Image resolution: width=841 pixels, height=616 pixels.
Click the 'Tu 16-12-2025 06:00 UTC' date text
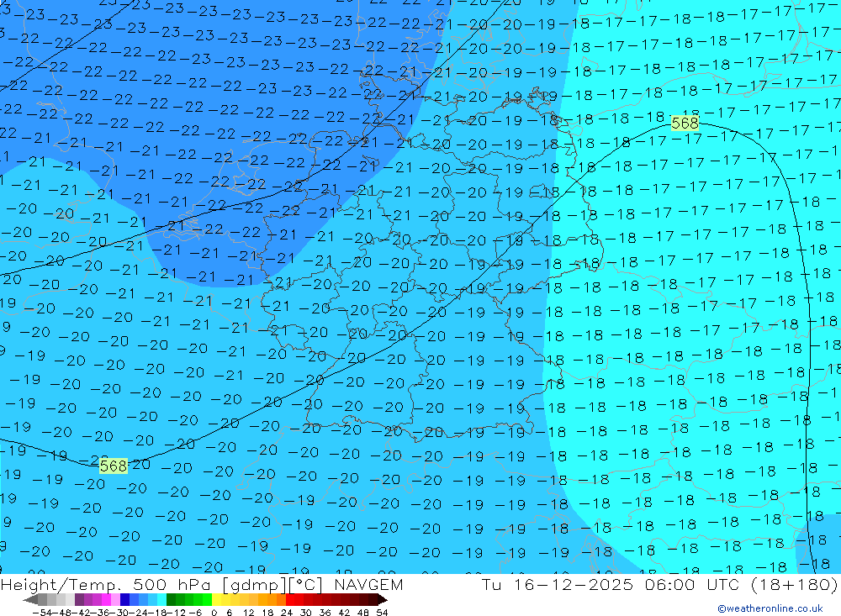(610, 584)
